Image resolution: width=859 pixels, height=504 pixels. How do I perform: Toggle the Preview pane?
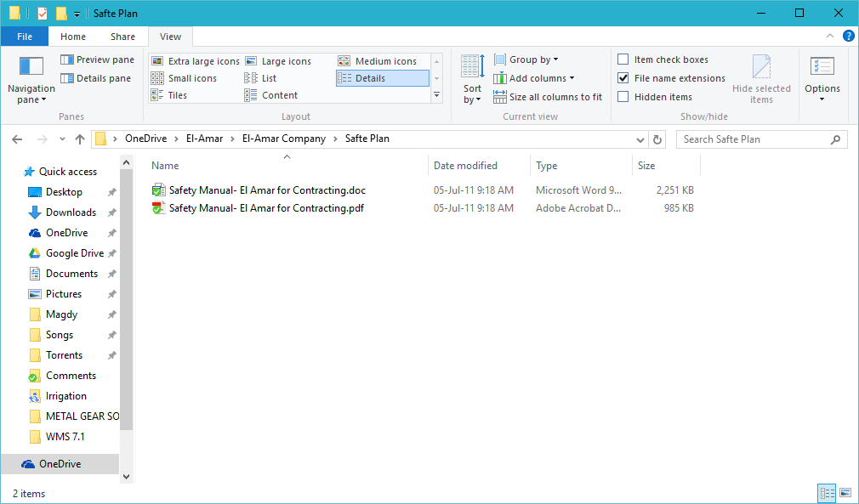coord(96,59)
